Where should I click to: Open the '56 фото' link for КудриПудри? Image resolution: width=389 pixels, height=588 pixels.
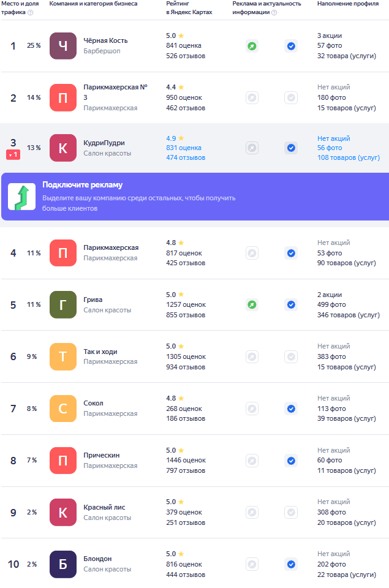click(x=330, y=148)
